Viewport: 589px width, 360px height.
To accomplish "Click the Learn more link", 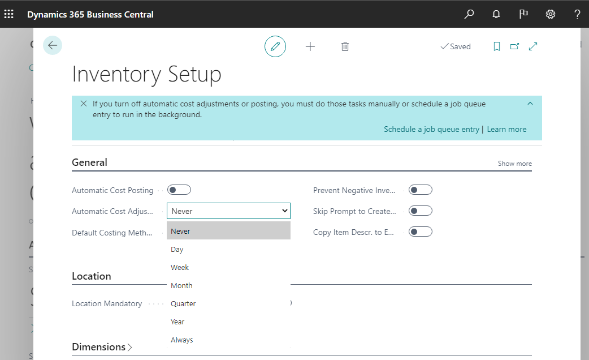I will 506,129.
